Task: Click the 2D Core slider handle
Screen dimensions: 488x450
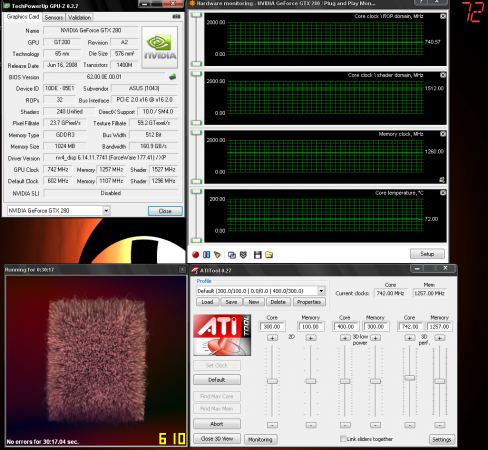Action: point(272,381)
